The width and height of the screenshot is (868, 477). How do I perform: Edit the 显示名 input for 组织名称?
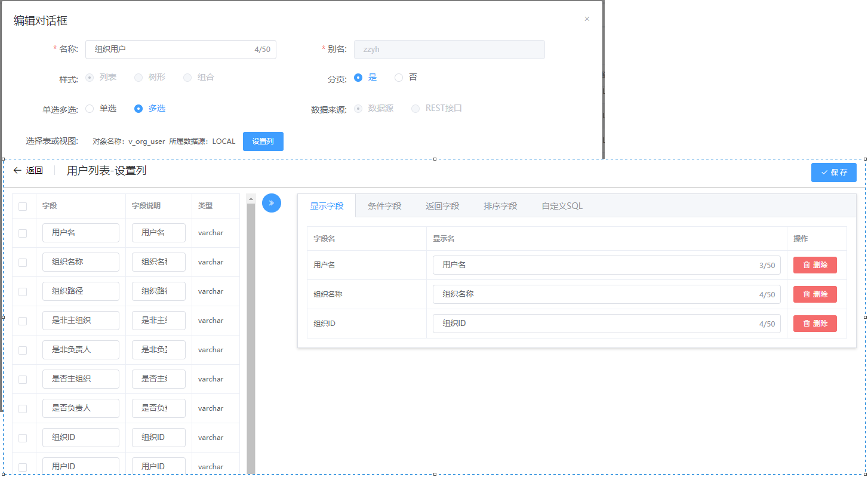(597, 294)
